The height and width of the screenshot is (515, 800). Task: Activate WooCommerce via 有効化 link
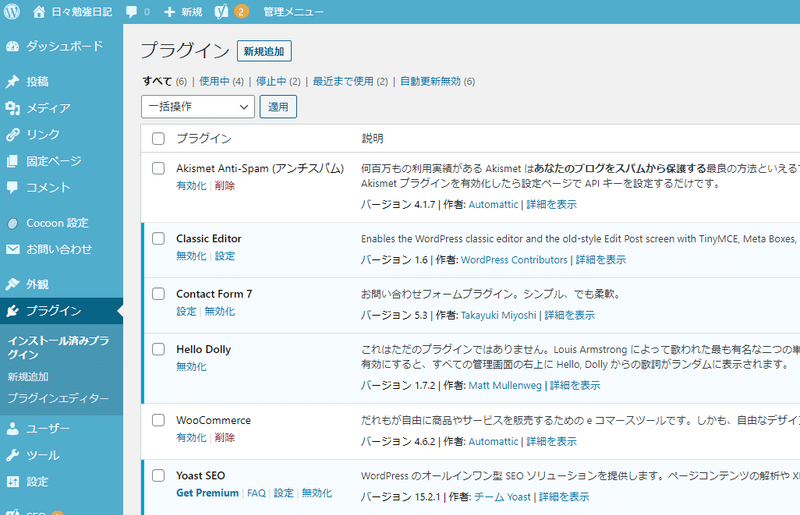pyautogui.click(x=191, y=437)
